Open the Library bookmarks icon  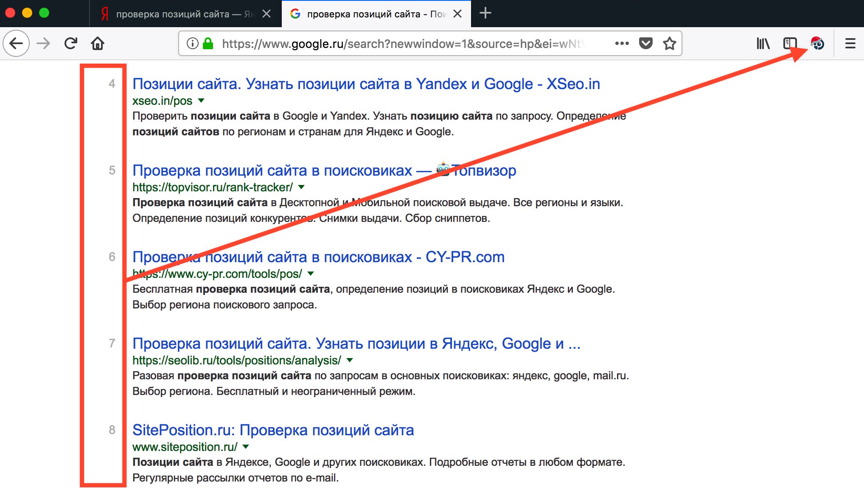763,43
